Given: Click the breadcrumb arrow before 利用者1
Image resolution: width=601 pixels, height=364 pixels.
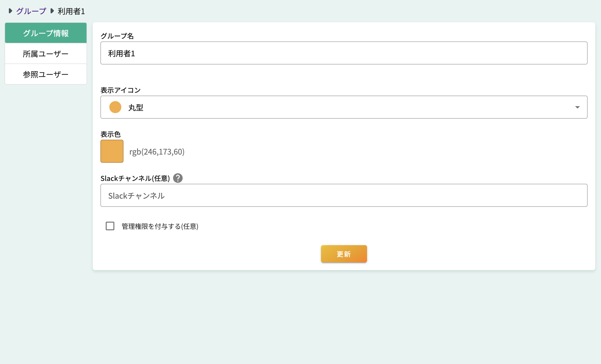Looking at the screenshot, I should pyautogui.click(x=52, y=11).
